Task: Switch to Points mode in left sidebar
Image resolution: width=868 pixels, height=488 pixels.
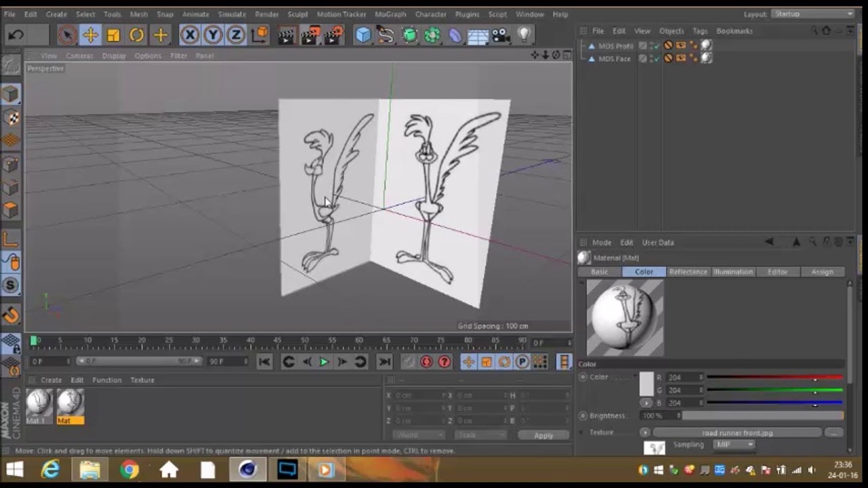Action: (x=10, y=163)
